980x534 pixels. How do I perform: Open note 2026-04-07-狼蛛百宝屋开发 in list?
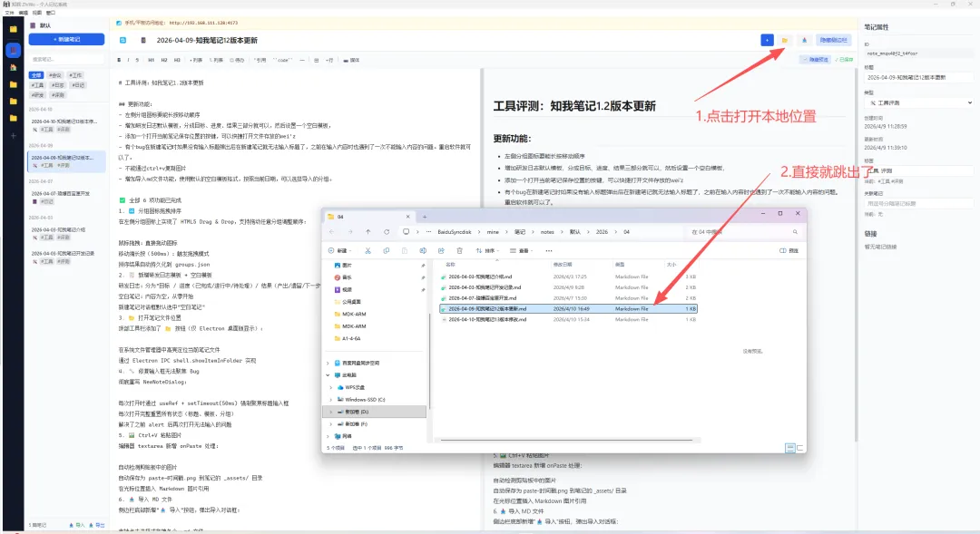[x=66, y=198]
